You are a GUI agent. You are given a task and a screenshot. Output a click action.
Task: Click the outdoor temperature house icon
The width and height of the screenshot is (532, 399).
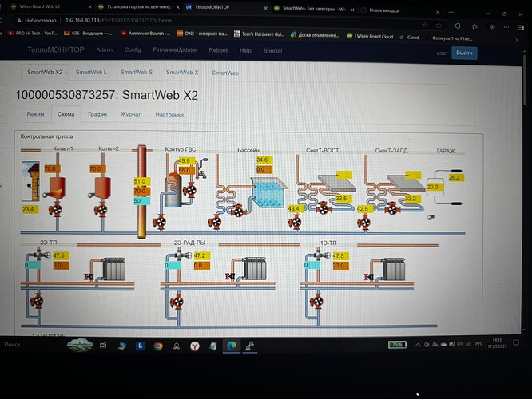tap(30, 181)
